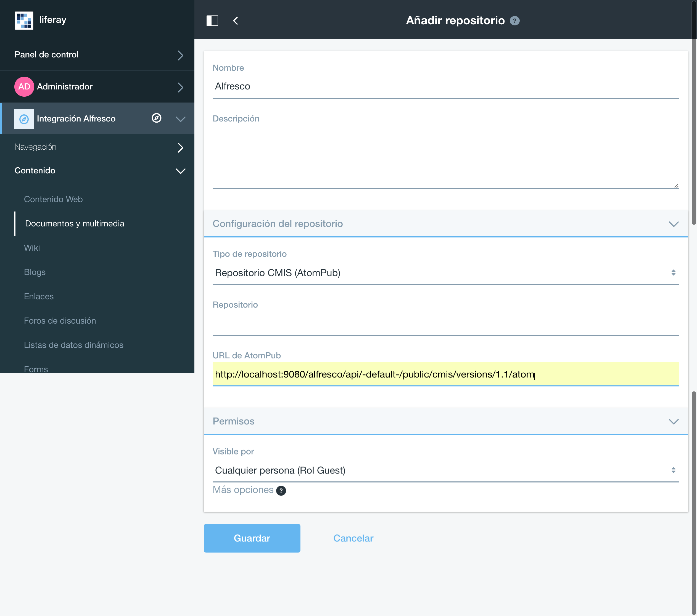Toggle the sidebar panel icon

(x=212, y=21)
